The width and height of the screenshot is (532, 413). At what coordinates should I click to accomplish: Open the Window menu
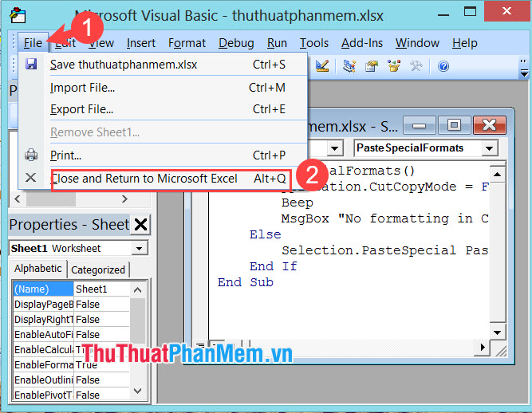coord(417,43)
